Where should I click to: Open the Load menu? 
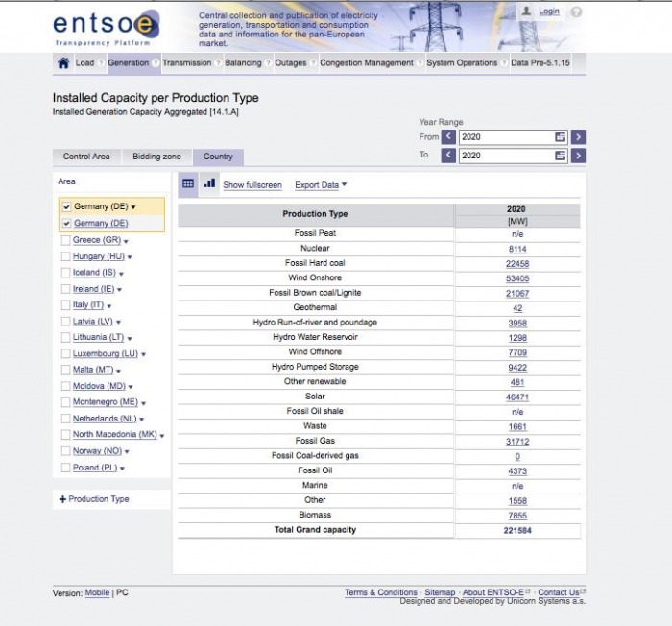84,63
